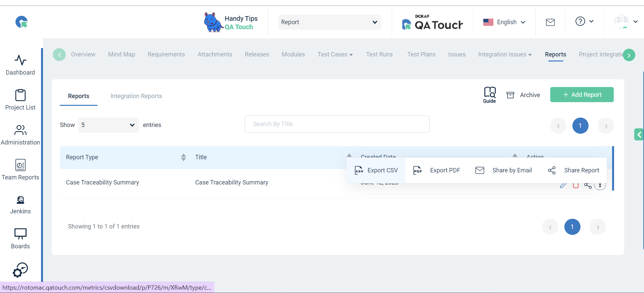644x293 pixels.
Task: Click the Search By Title field
Action: [x=337, y=124]
